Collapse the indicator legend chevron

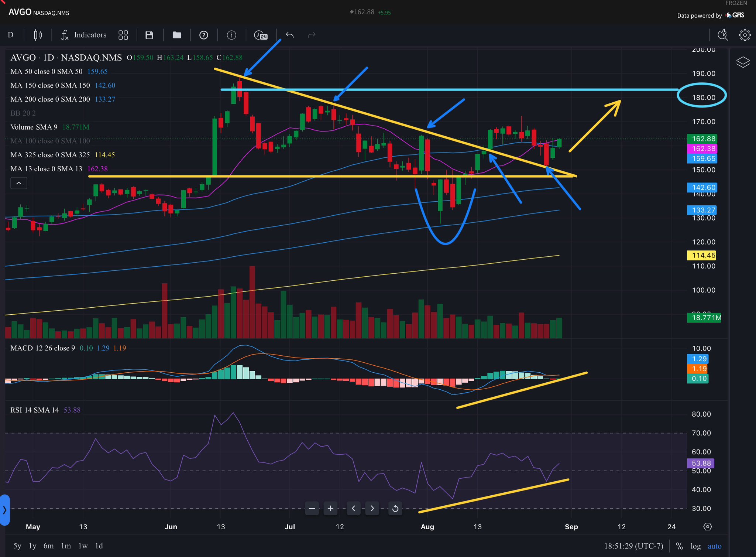(19, 183)
